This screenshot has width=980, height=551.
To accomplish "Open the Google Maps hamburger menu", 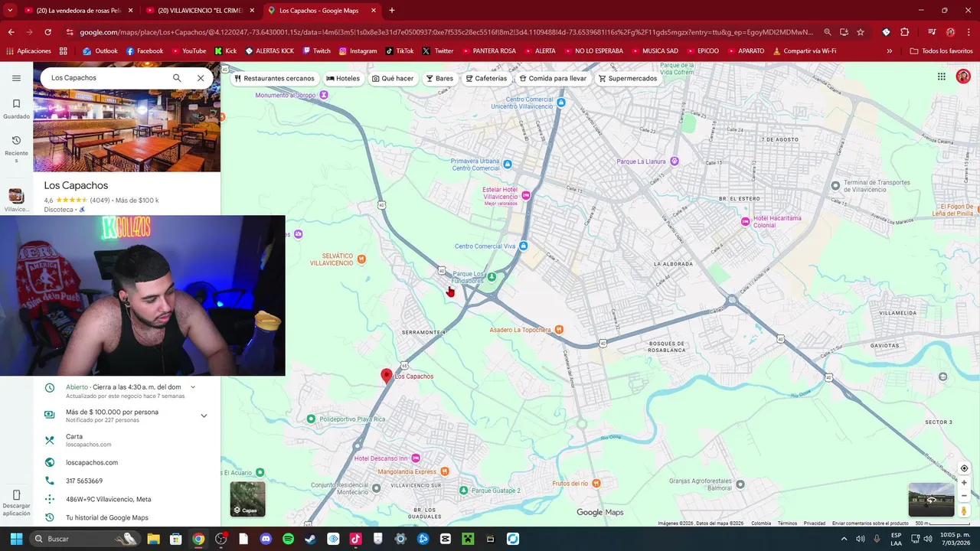I will [16, 78].
